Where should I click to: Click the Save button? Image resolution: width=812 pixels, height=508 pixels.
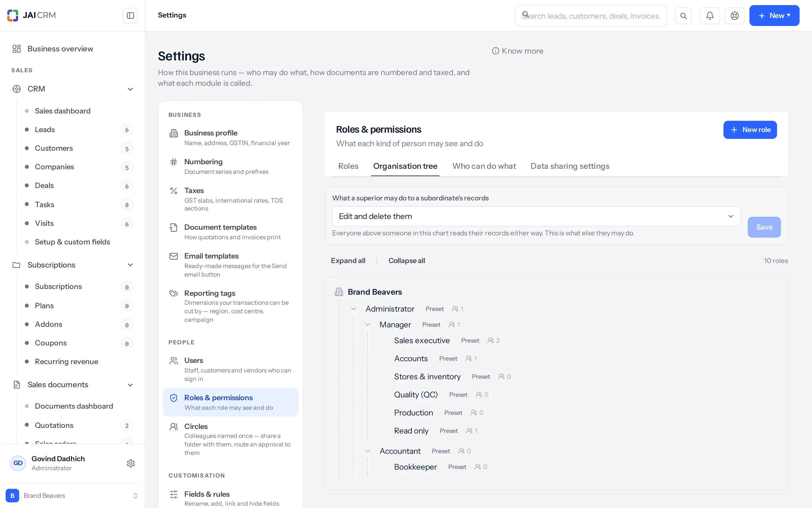[x=764, y=227]
